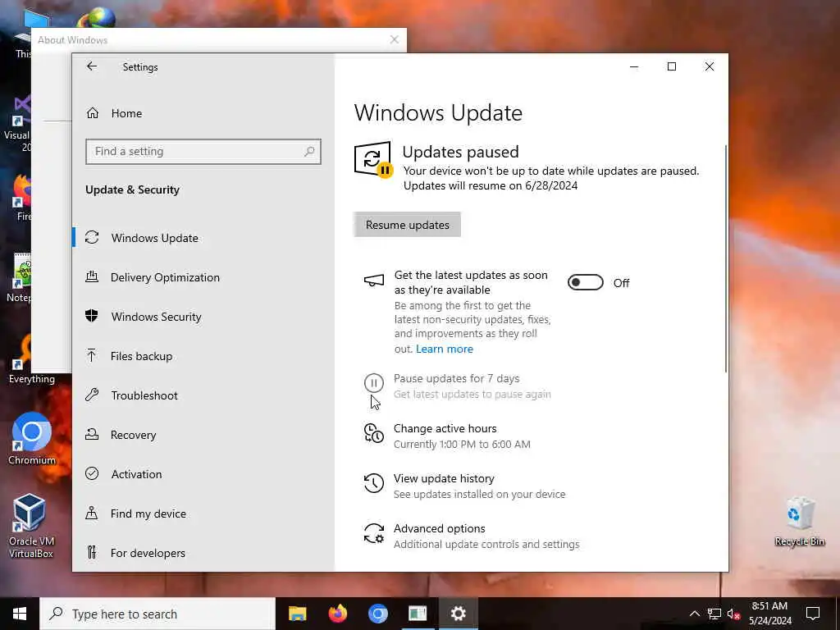Click the history icon for View update history
Screen dimensions: 840x630
[374, 483]
